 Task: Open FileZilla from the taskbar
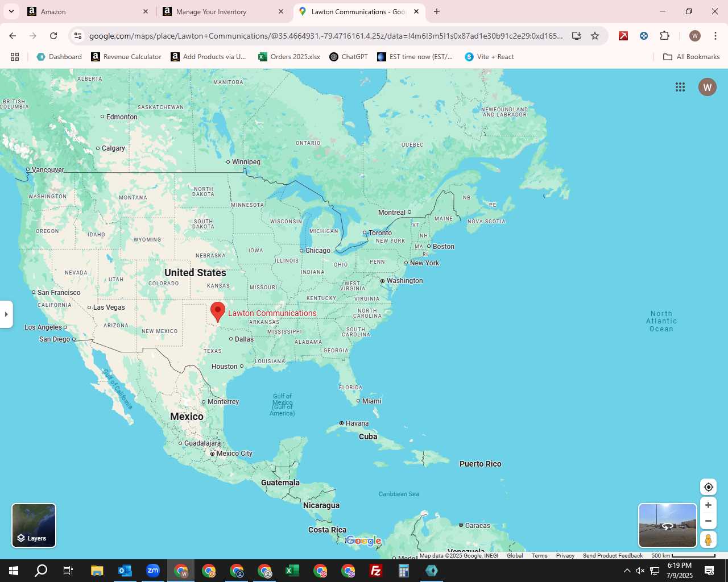click(375, 571)
